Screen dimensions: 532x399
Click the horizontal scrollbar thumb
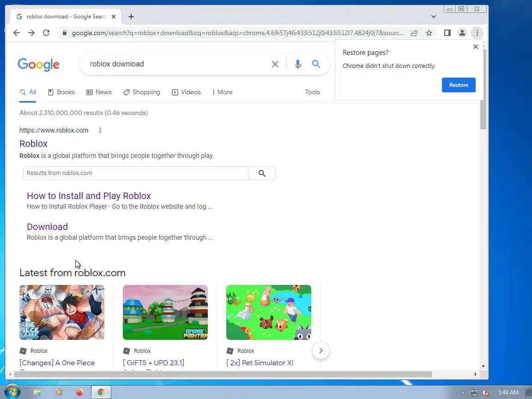(x=223, y=374)
